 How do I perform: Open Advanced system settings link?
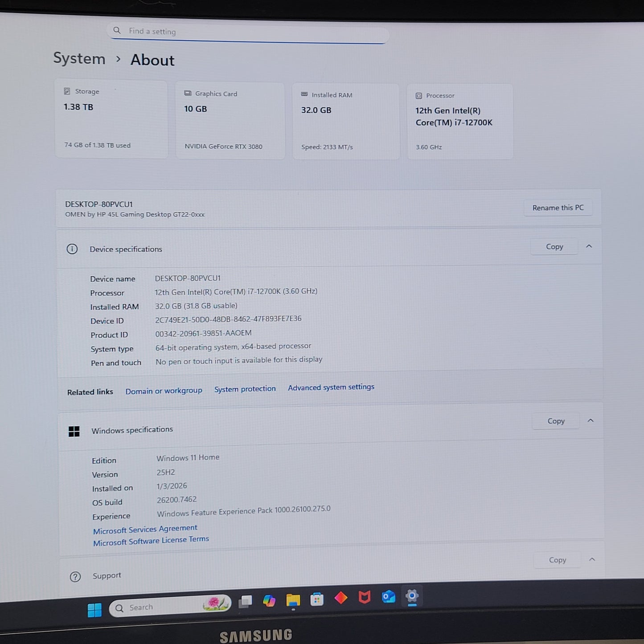331,387
